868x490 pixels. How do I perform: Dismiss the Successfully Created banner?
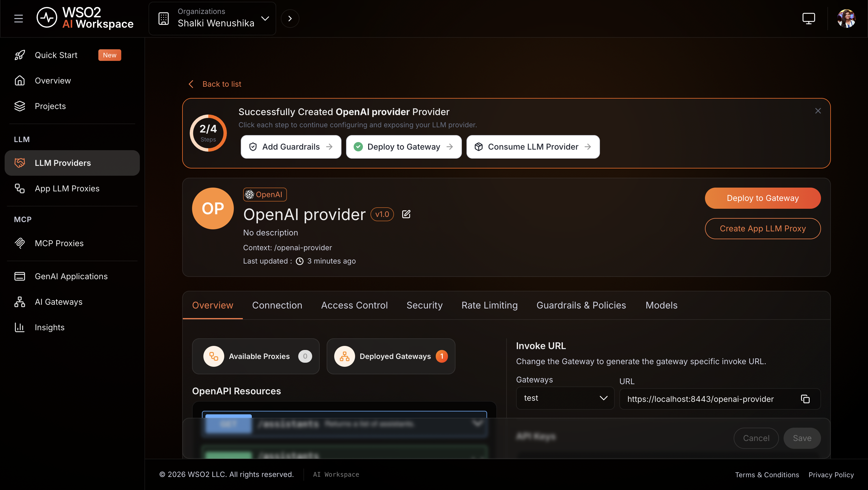(x=818, y=111)
